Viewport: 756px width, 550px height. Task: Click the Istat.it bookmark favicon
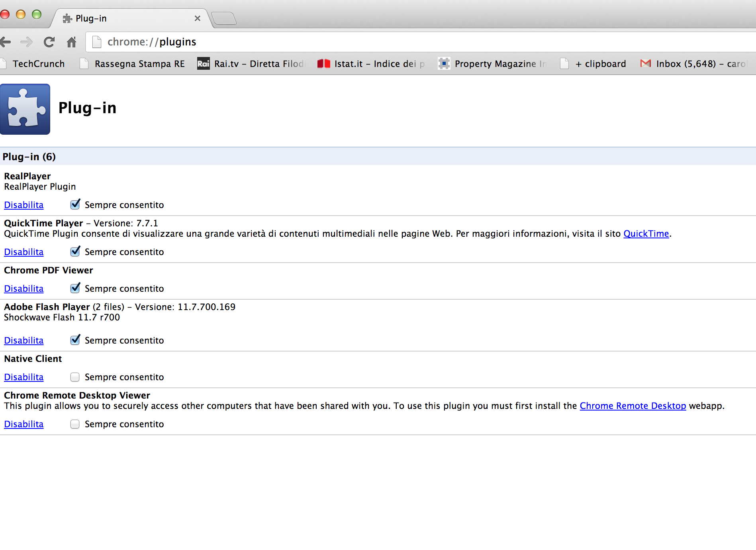323,63
